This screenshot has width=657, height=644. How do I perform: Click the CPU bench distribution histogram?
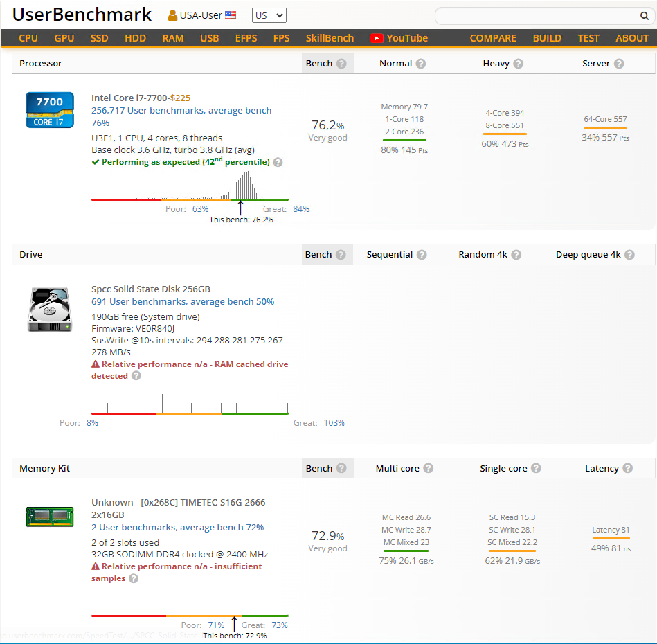tap(190, 186)
